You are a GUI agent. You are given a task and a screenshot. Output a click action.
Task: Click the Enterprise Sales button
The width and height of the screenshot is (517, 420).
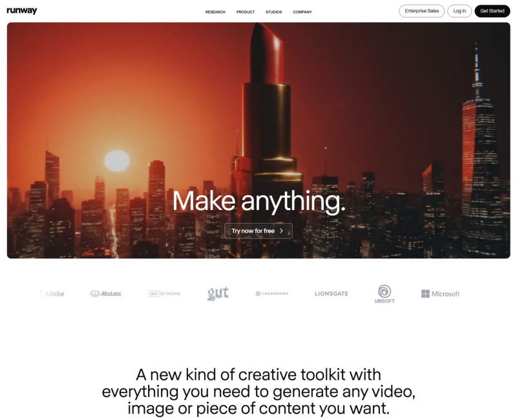coord(422,11)
